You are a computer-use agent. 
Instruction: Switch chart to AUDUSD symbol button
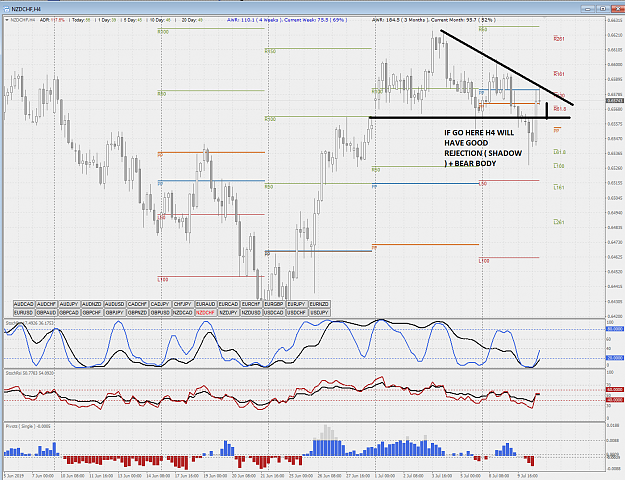coord(114,304)
